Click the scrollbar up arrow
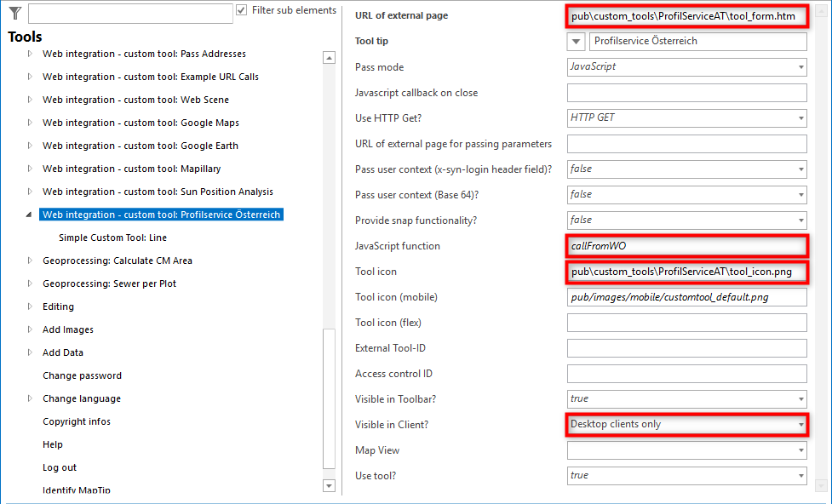Screen dimensions: 832x504 [327, 58]
